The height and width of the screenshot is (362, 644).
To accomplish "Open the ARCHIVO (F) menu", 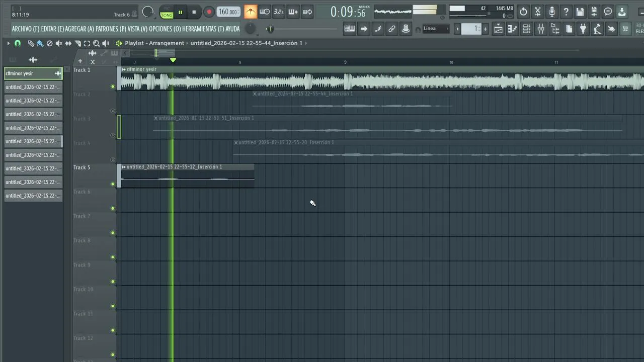I will (25, 29).
